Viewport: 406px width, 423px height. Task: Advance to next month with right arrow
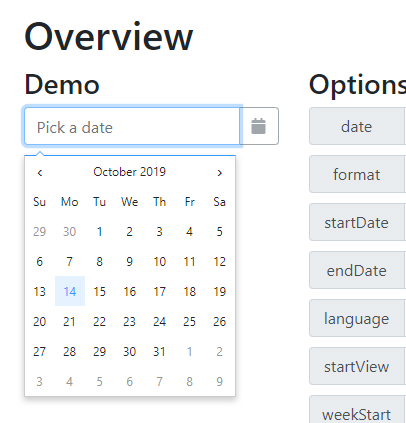pos(219,172)
